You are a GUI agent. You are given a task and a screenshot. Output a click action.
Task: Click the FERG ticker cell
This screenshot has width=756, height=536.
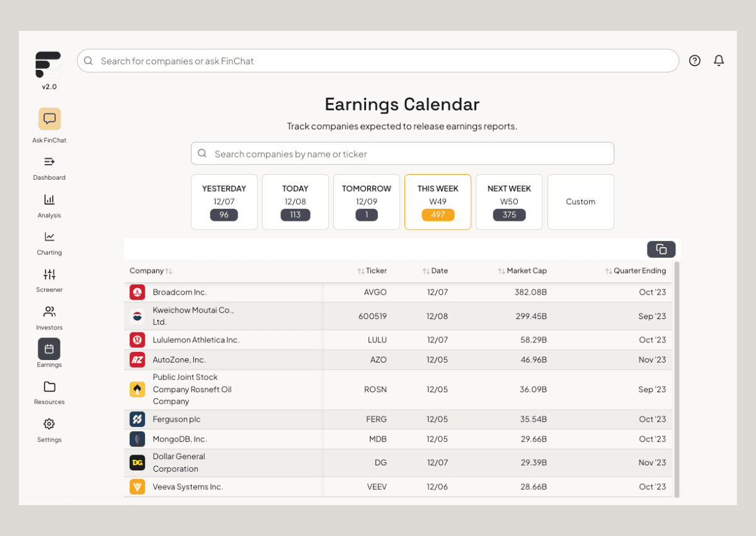point(376,419)
